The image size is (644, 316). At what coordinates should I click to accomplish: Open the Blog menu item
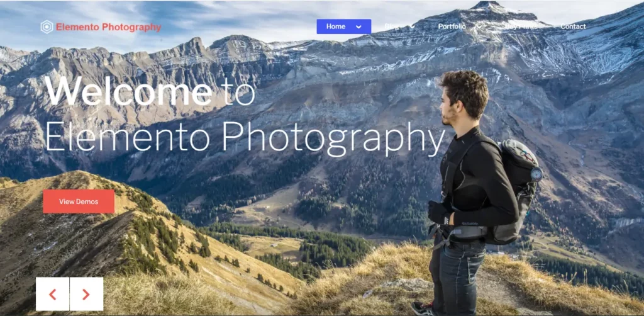(392, 26)
